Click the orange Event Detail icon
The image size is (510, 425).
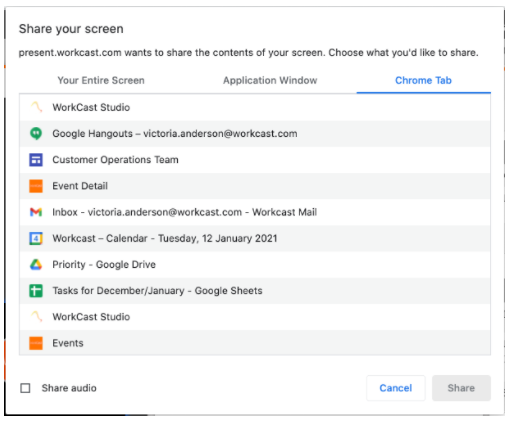coord(36,186)
